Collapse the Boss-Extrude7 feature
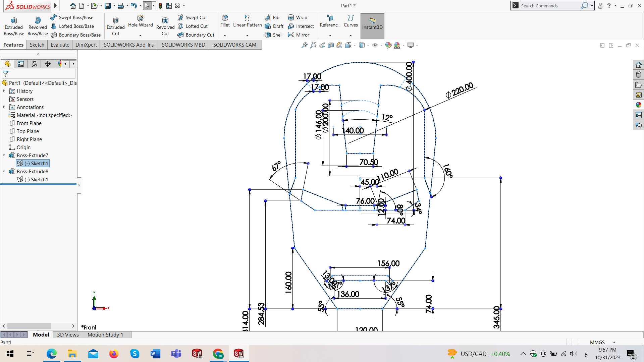The image size is (644, 362). click(4, 155)
